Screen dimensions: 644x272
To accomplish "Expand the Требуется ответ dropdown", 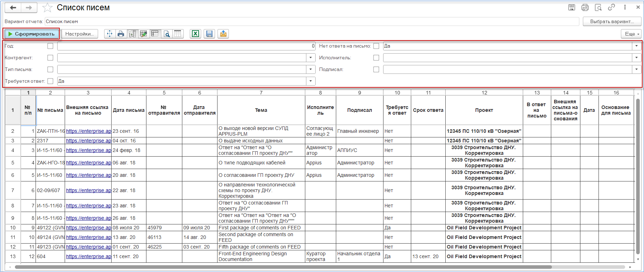I will click(x=311, y=81).
